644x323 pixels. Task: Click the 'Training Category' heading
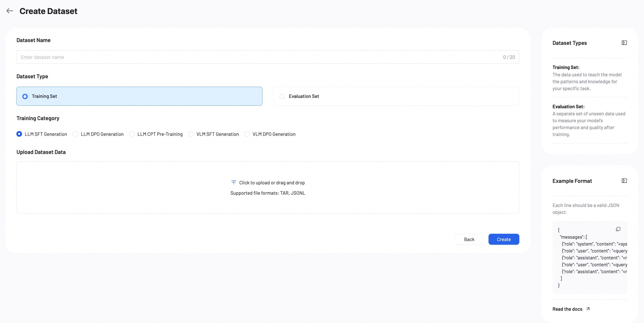(x=38, y=118)
